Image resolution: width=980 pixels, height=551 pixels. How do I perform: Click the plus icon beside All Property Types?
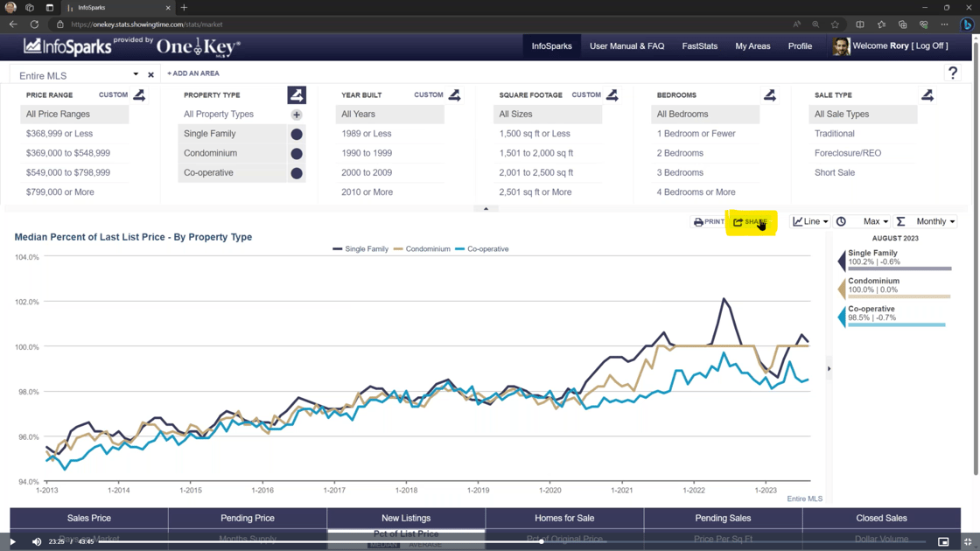pyautogui.click(x=297, y=115)
